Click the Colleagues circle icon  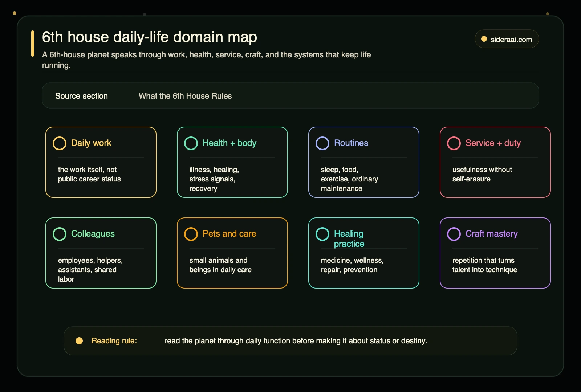click(x=60, y=234)
